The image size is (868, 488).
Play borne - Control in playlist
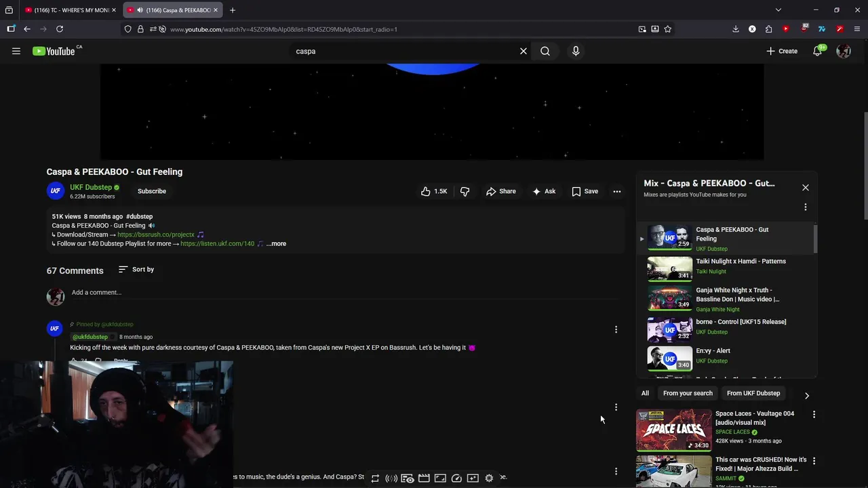point(726,329)
